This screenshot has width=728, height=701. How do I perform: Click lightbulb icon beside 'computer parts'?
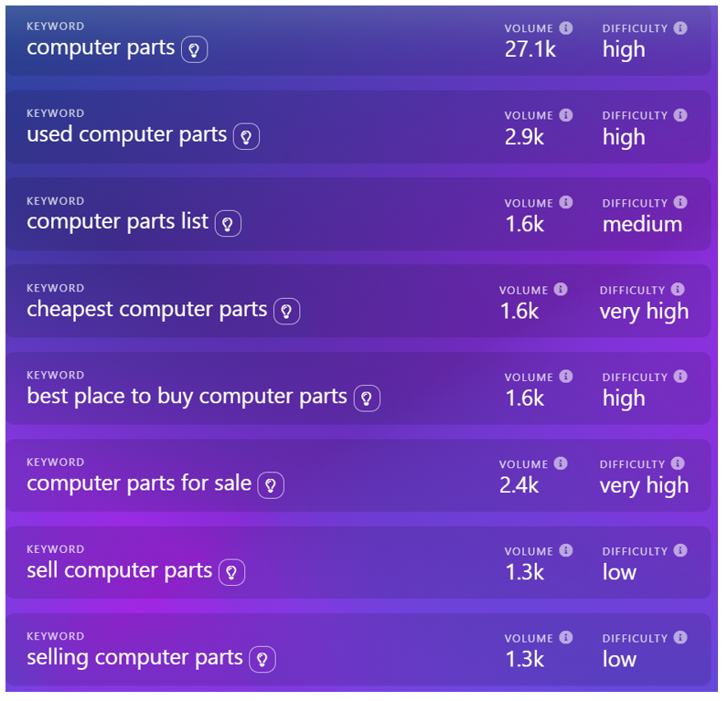[194, 49]
